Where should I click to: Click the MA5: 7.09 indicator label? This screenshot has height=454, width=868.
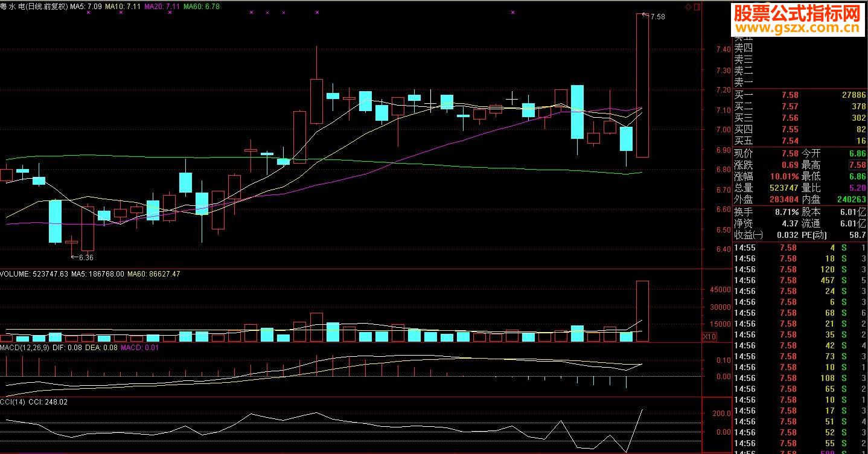point(86,7)
